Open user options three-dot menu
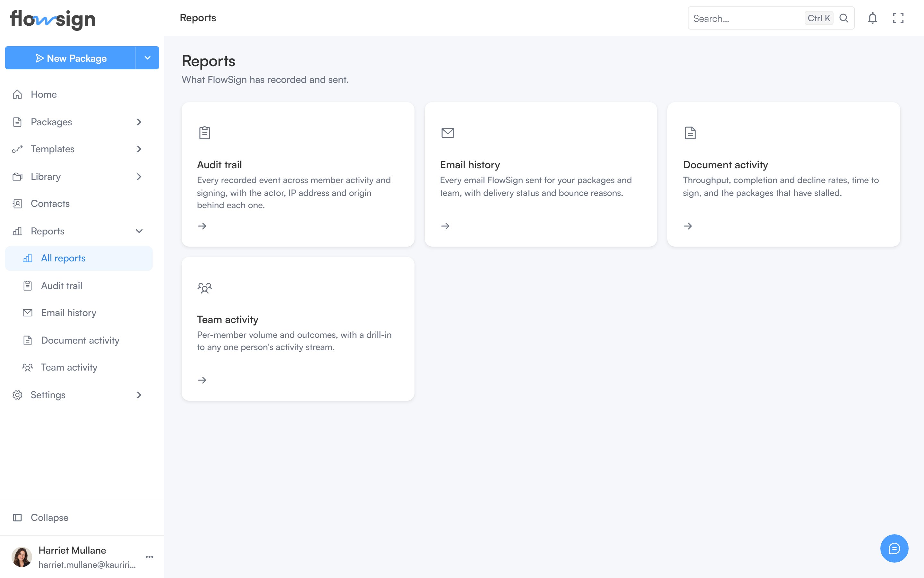 pos(150,556)
